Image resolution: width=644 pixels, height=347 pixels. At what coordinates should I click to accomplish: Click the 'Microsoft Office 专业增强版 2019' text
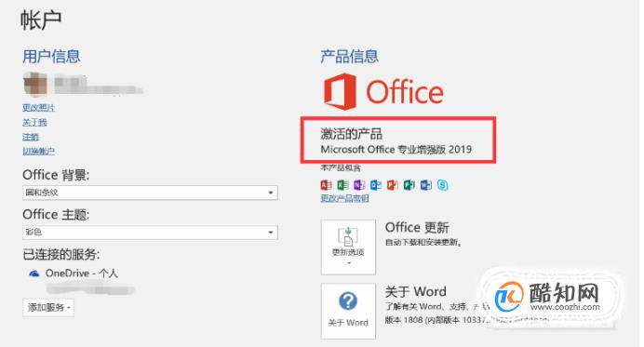396,149
